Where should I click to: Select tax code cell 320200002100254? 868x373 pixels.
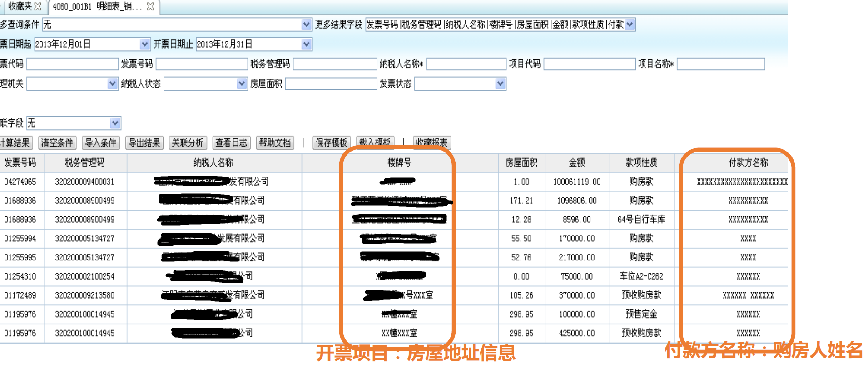point(85,276)
